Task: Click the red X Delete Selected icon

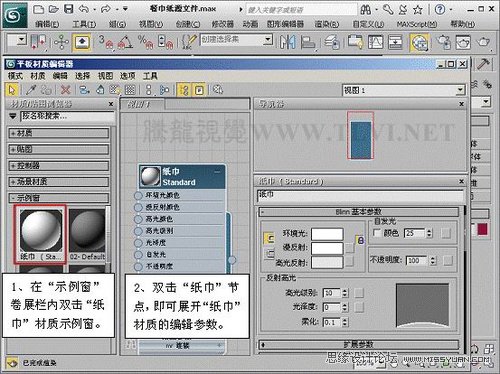Action: coord(66,90)
